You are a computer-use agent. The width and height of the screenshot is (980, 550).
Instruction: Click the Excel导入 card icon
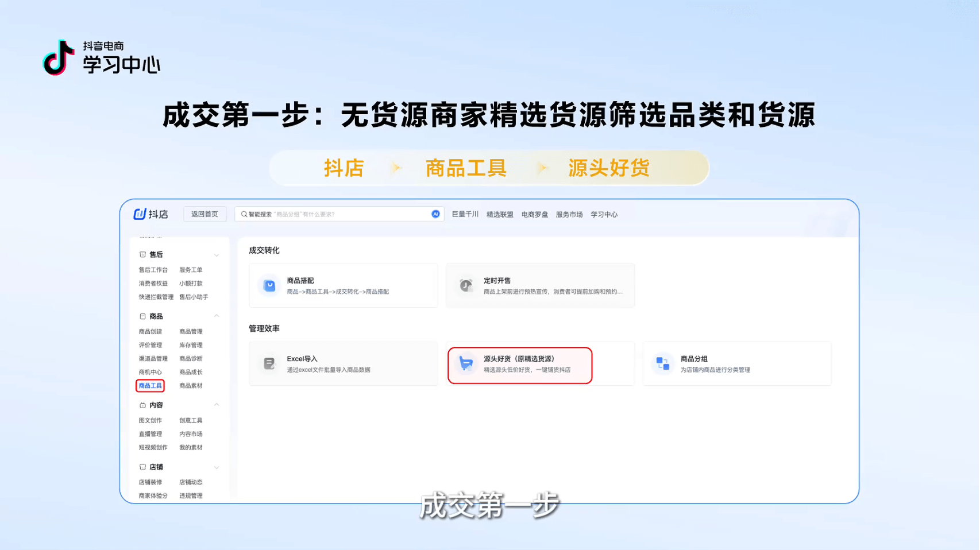click(x=269, y=363)
